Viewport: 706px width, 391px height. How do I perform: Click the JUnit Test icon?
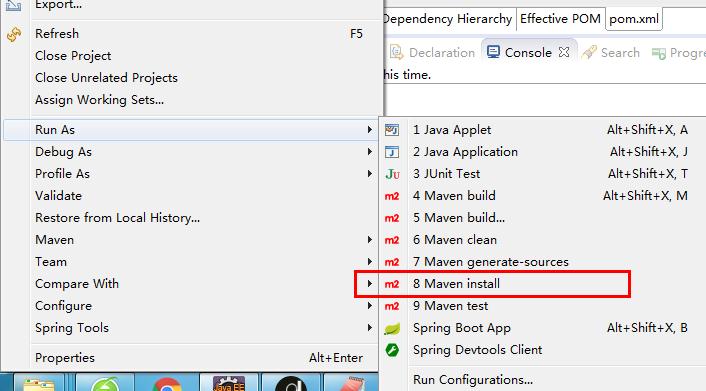coord(392,174)
